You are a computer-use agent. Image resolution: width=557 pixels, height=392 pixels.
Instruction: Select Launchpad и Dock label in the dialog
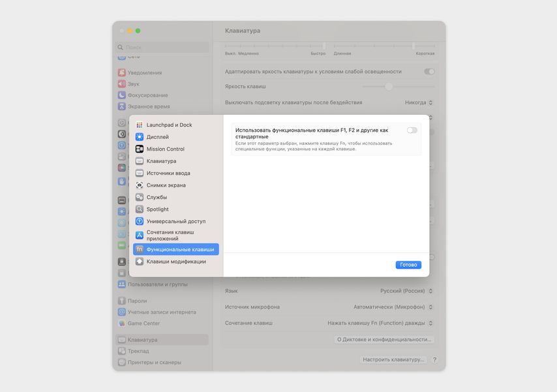pos(169,125)
